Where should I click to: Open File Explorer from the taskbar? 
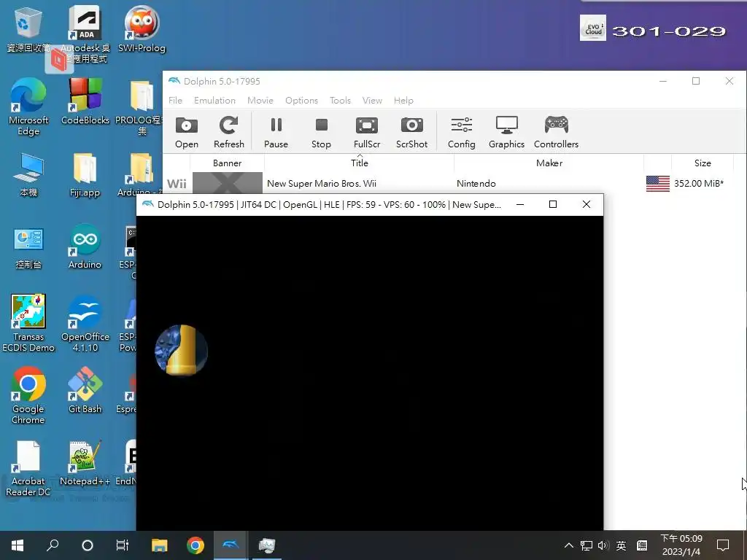click(160, 545)
